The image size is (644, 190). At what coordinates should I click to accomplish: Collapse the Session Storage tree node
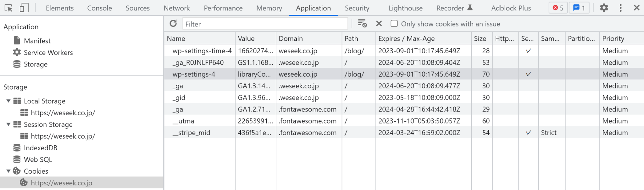(8, 124)
